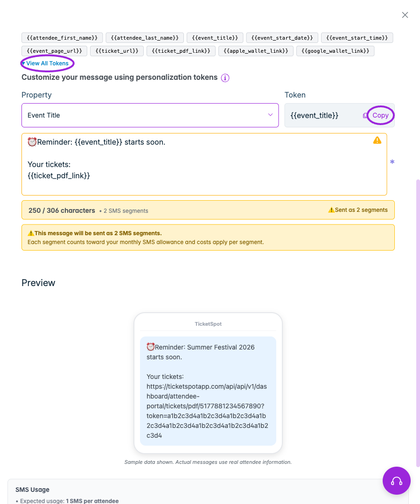Insert the {{event_start_date}} token chip

coord(282,38)
